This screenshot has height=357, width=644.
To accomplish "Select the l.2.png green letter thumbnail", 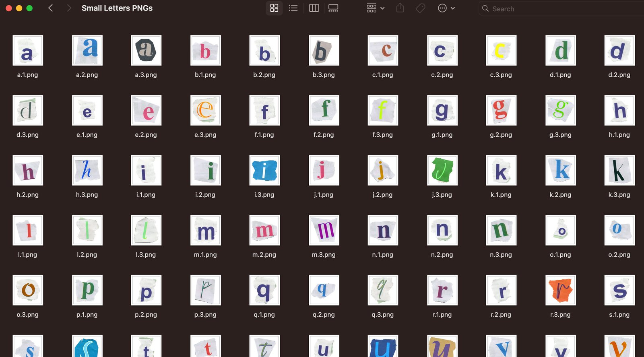I will pyautogui.click(x=87, y=230).
